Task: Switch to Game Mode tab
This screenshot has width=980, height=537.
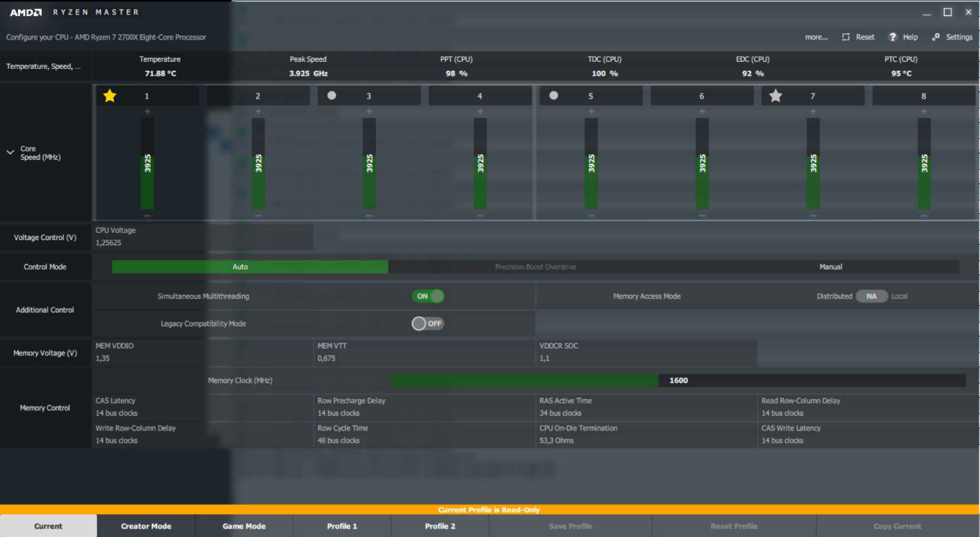Action: coord(244,526)
